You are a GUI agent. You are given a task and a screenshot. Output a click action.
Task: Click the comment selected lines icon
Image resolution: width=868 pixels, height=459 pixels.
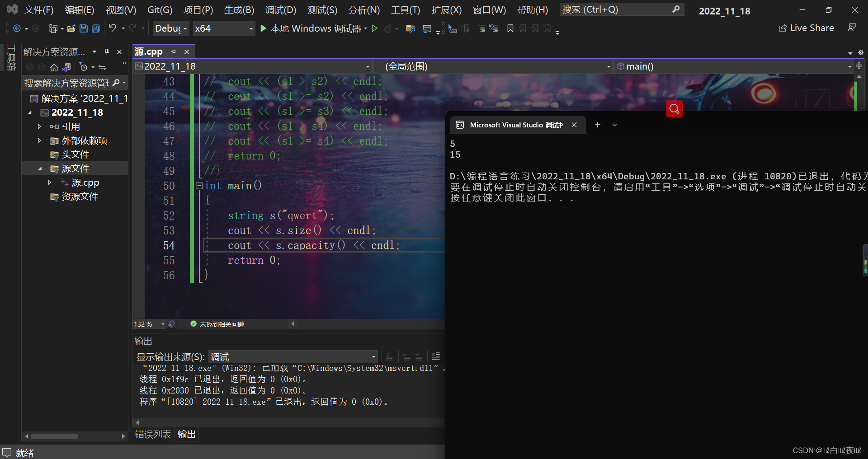(481, 29)
